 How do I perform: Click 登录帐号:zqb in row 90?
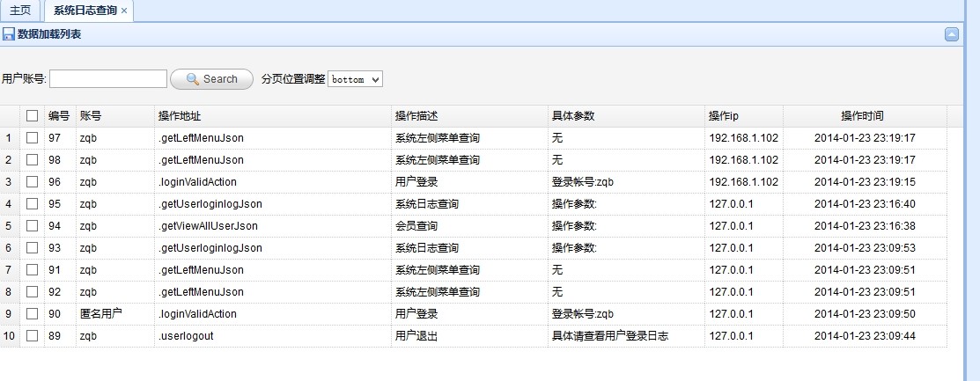click(x=583, y=313)
